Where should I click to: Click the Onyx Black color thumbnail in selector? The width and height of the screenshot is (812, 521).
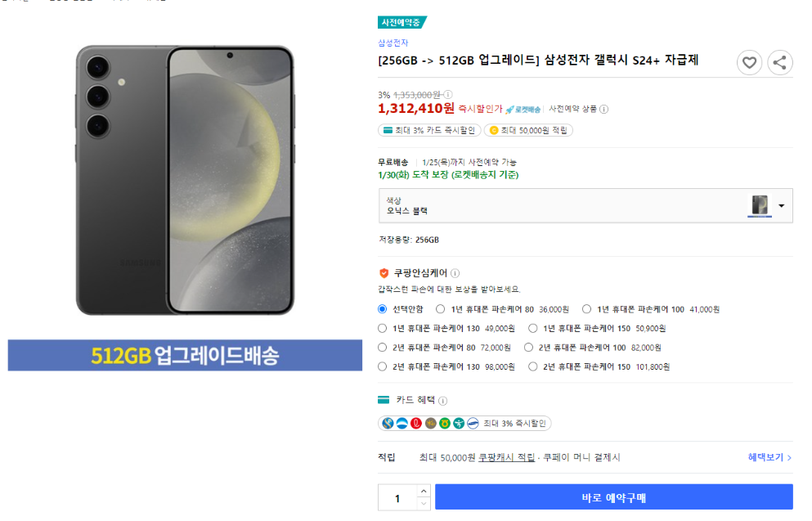pos(759,205)
